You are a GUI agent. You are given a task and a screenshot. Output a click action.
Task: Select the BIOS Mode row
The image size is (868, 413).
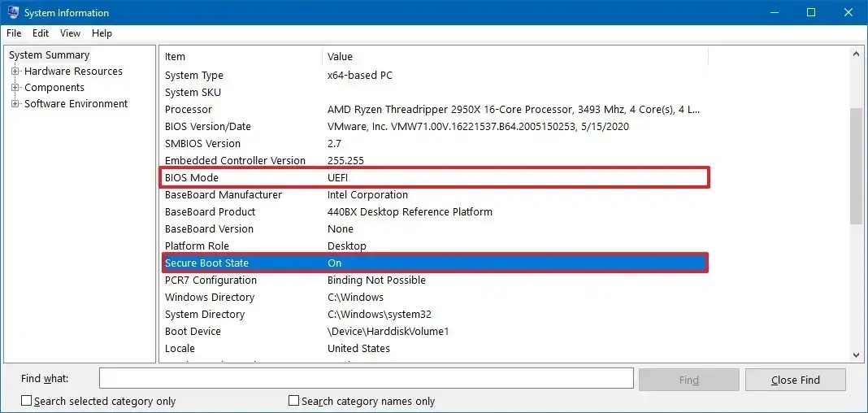435,178
